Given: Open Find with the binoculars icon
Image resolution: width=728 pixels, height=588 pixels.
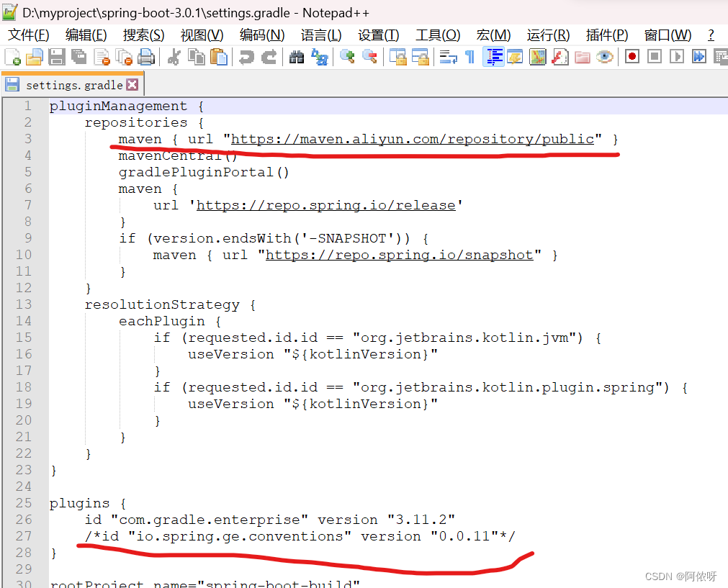Looking at the screenshot, I should [296, 57].
